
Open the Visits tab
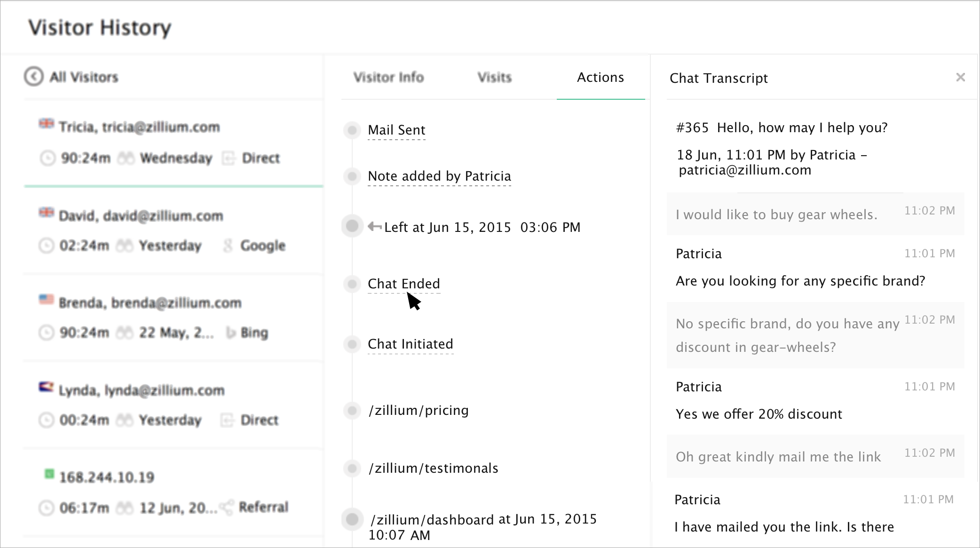tap(494, 77)
